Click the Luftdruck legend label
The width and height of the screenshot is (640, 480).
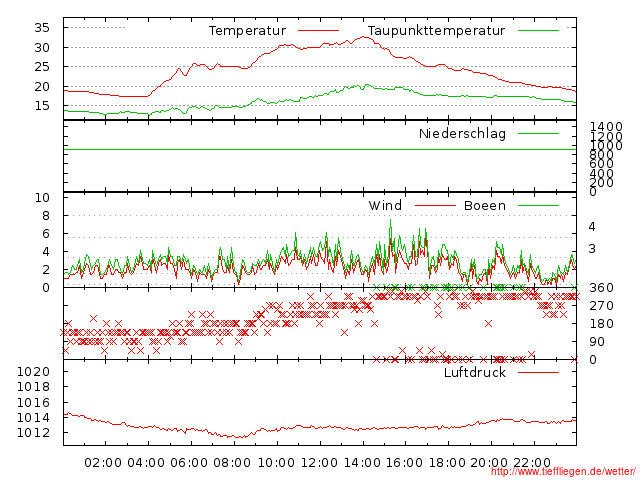point(475,372)
